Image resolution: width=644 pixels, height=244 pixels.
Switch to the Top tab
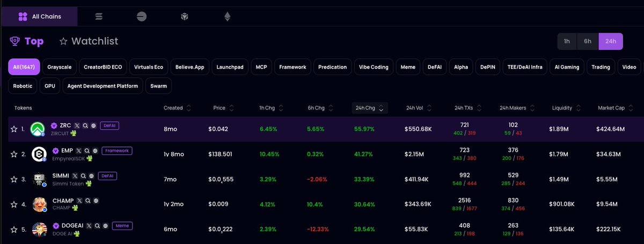coord(27,41)
